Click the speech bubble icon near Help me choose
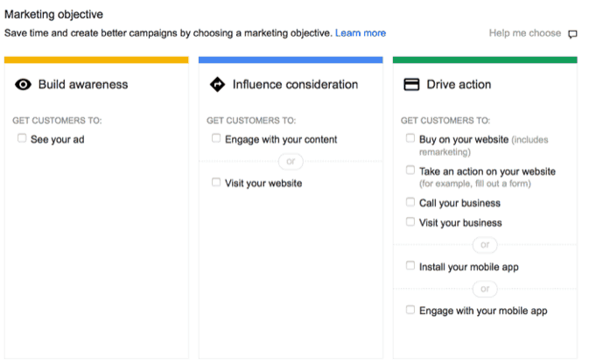The width and height of the screenshot is (596, 364). (x=572, y=34)
